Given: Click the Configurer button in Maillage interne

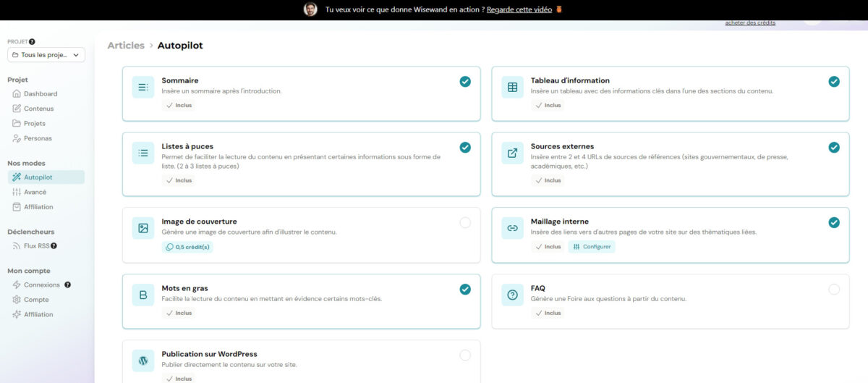Looking at the screenshot, I should [x=592, y=247].
